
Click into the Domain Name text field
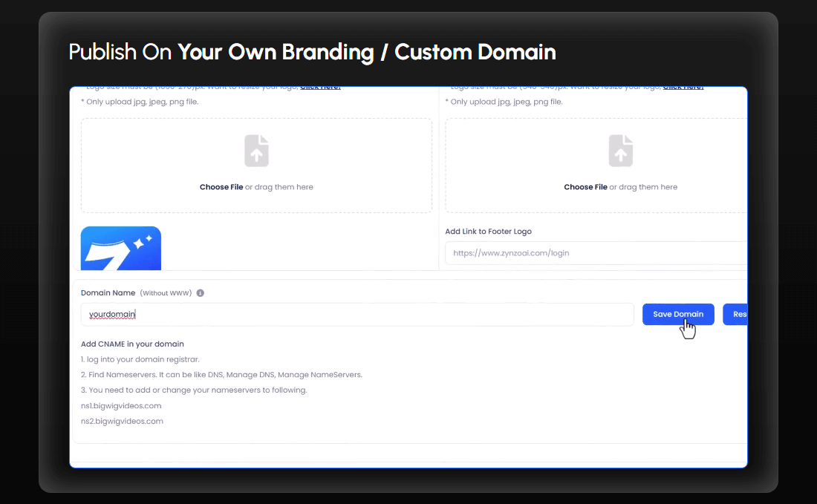pos(357,314)
